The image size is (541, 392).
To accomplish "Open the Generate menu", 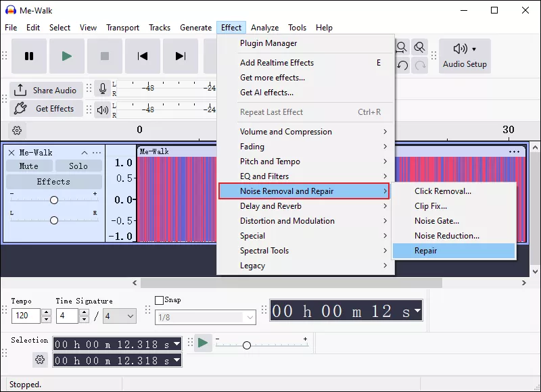I will point(195,28).
